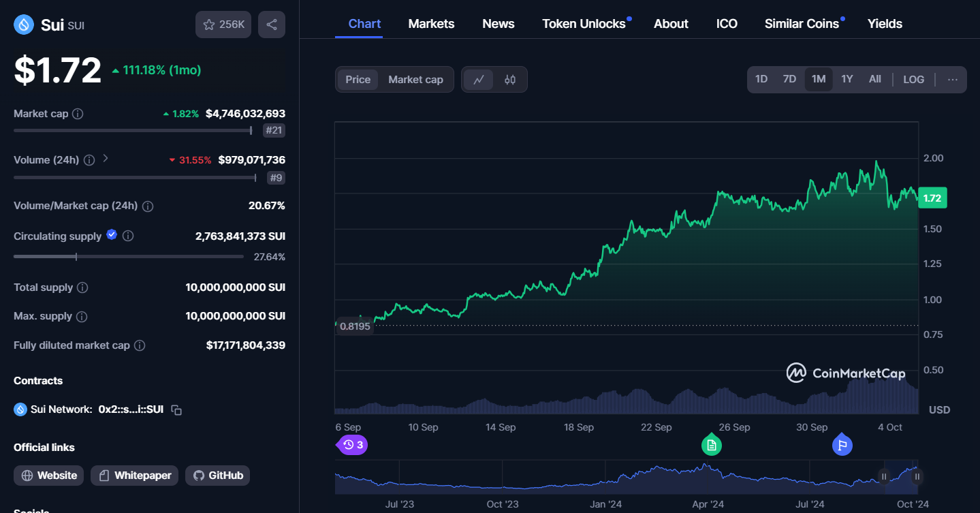980x513 pixels.
Task: Open the GitHub link
Action: click(218, 476)
